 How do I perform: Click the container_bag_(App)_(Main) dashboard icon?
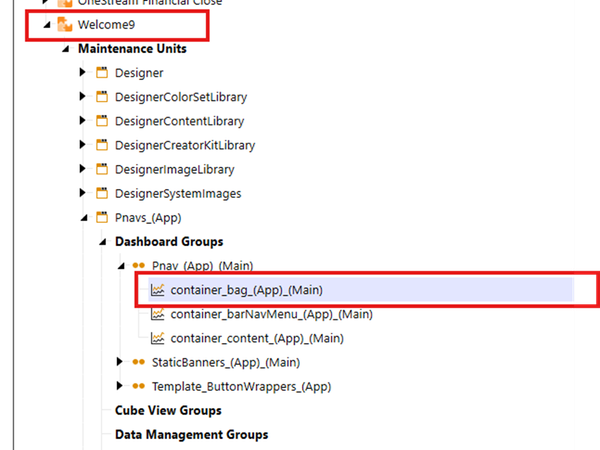pyautogui.click(x=157, y=290)
